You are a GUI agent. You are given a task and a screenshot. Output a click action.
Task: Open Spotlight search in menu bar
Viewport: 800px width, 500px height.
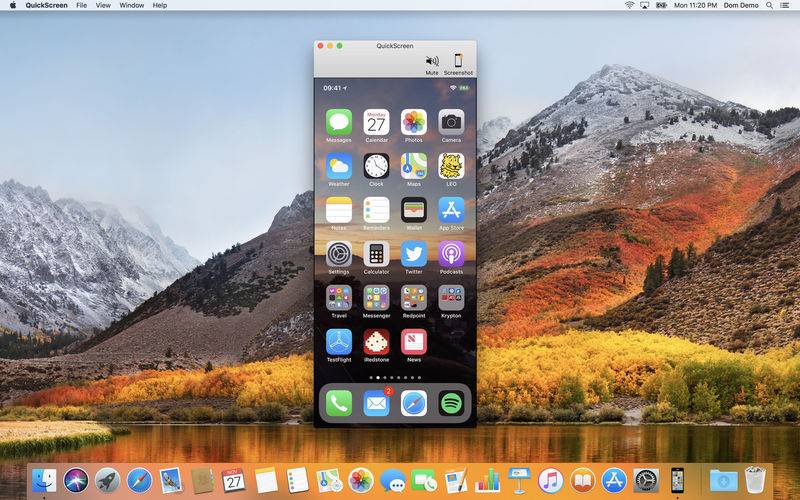(x=769, y=5)
